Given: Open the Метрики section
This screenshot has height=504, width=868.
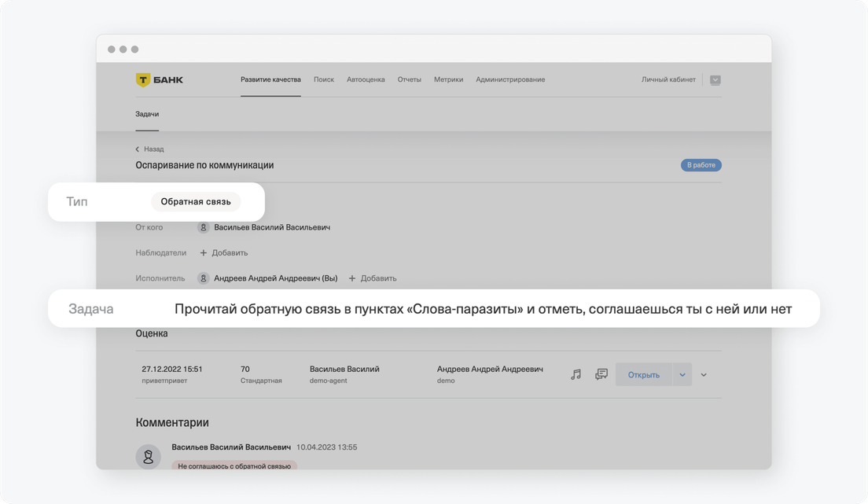Looking at the screenshot, I should click(448, 79).
